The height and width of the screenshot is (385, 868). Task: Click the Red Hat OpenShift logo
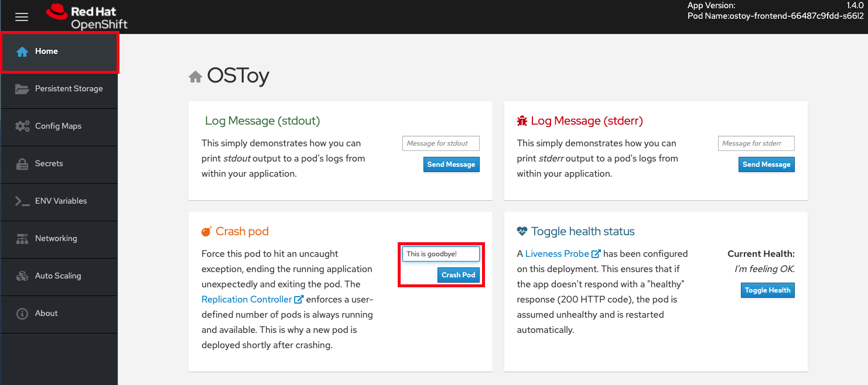pos(87,17)
